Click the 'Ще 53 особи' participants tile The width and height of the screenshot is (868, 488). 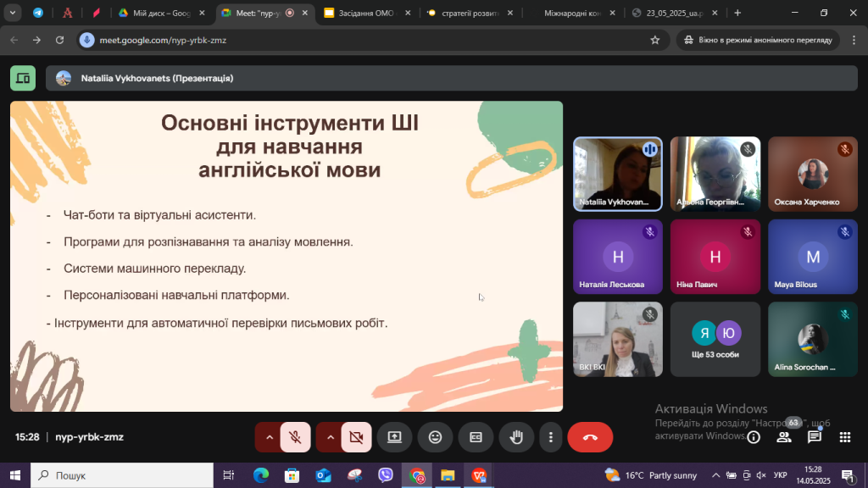[x=716, y=339]
